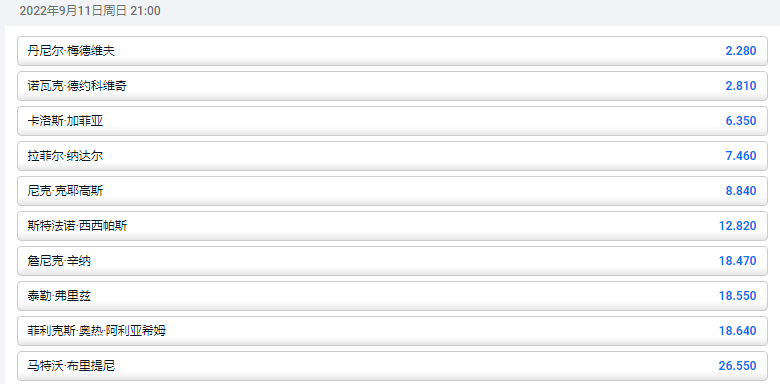Click odds value 6.350
The width and height of the screenshot is (780, 384).
[741, 121]
